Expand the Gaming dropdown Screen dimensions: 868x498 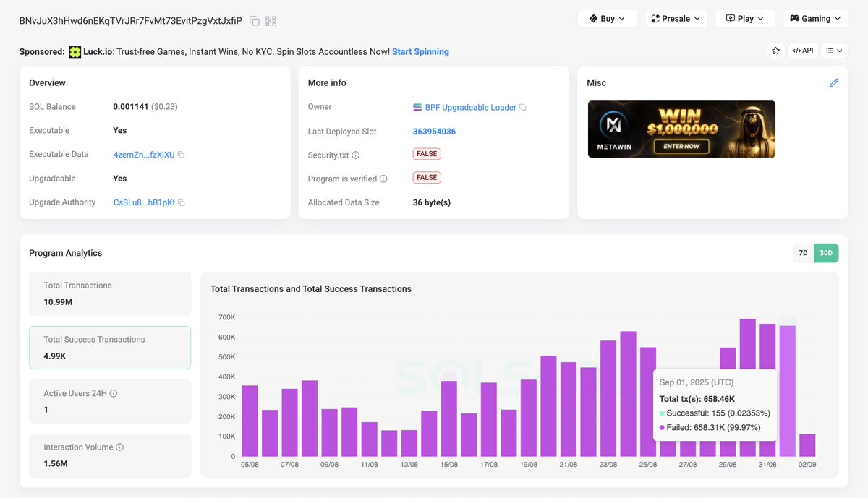815,19
